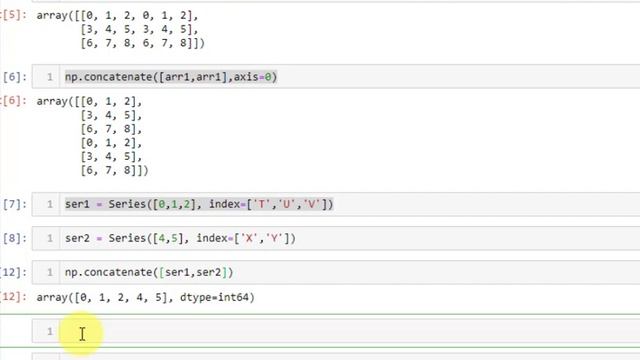Click the [7]: prompt label
The width and height of the screenshot is (640, 360).
[14, 204]
